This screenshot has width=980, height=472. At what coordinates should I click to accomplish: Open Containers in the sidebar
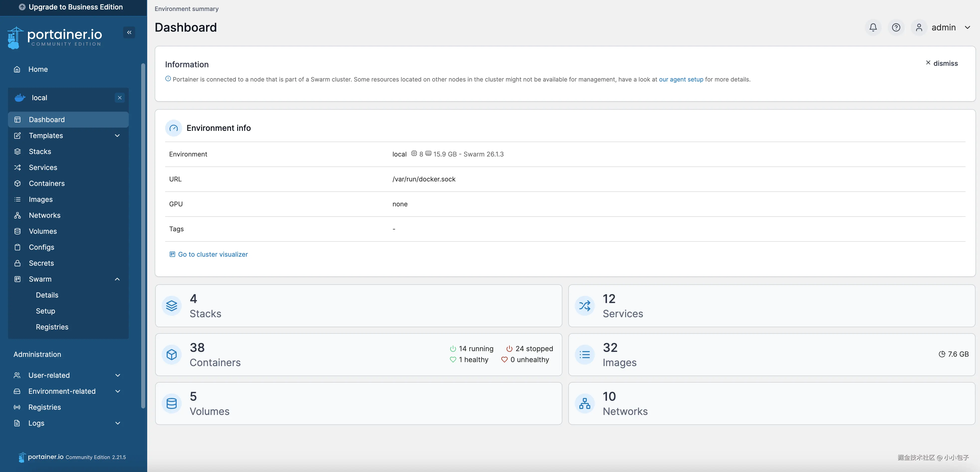coord(47,184)
